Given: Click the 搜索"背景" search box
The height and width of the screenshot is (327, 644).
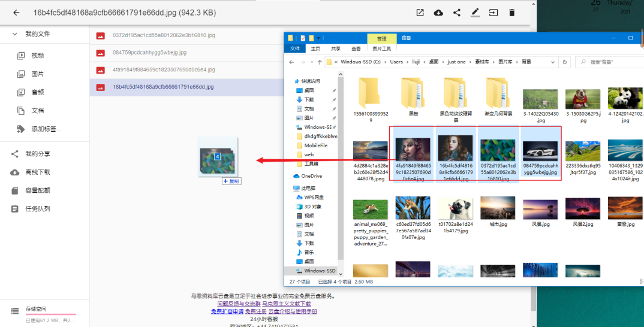Looking at the screenshot, I should pyautogui.click(x=610, y=62).
